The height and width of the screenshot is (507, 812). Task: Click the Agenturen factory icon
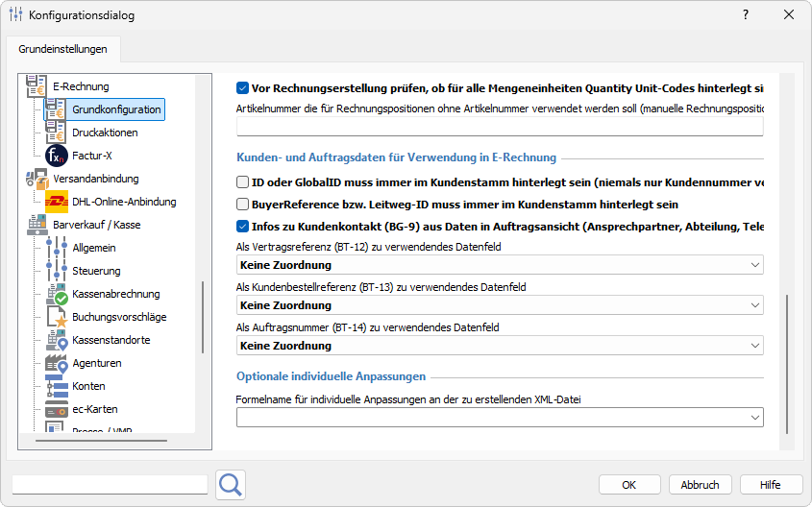click(57, 363)
